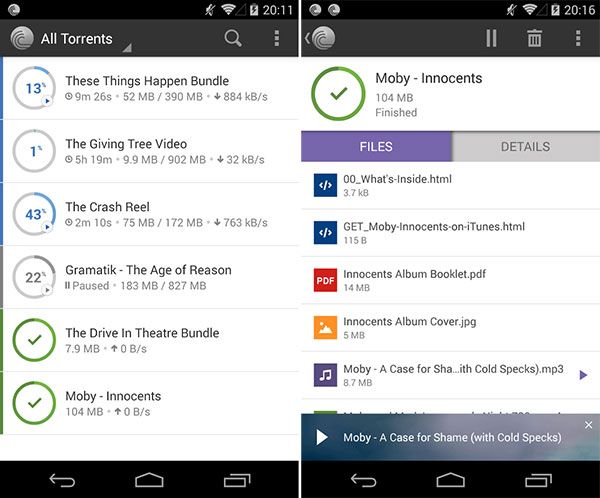Resume the paused Gramatik torrent at 22%
The width and height of the screenshot is (600, 498).
coord(34,277)
